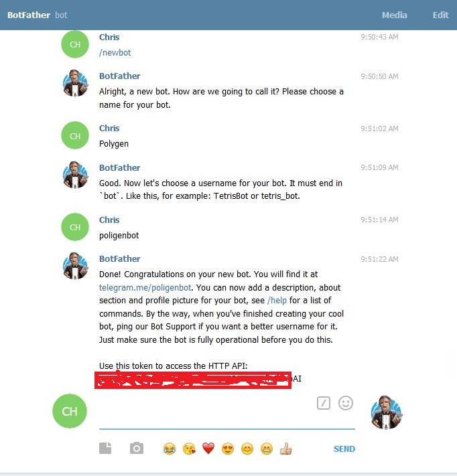Click the BotFather title in the header
The height and width of the screenshot is (476, 457).
29,15
